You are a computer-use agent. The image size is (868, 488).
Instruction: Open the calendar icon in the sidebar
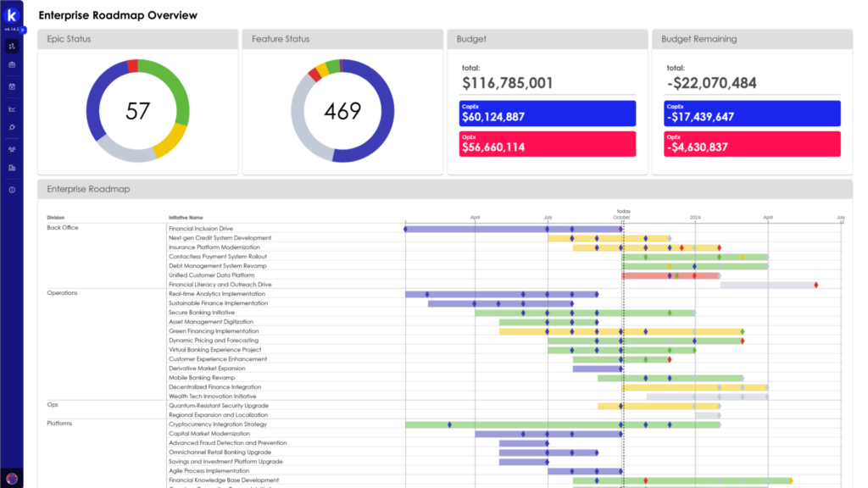12,86
